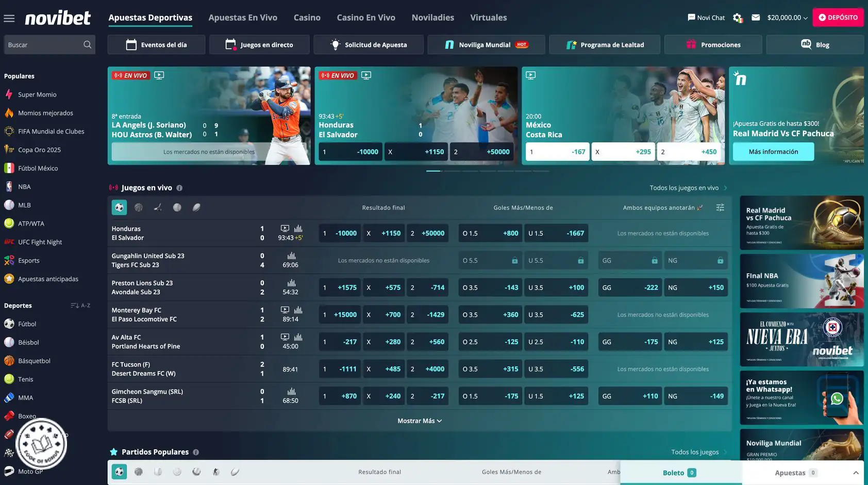Open Juegos en directo

259,45
